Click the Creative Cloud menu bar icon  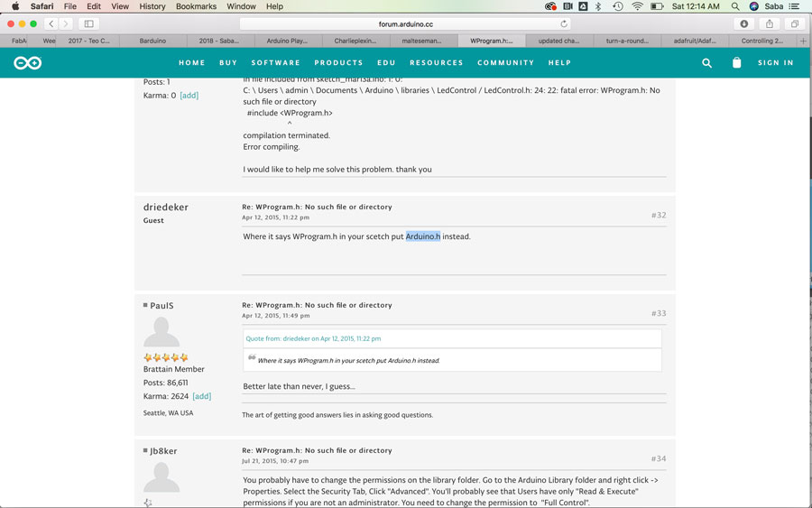pos(550,6)
